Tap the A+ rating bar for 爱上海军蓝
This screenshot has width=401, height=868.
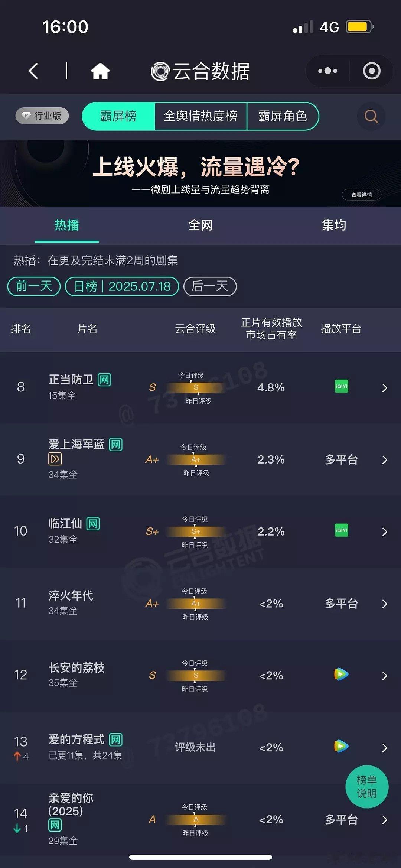[196, 459]
